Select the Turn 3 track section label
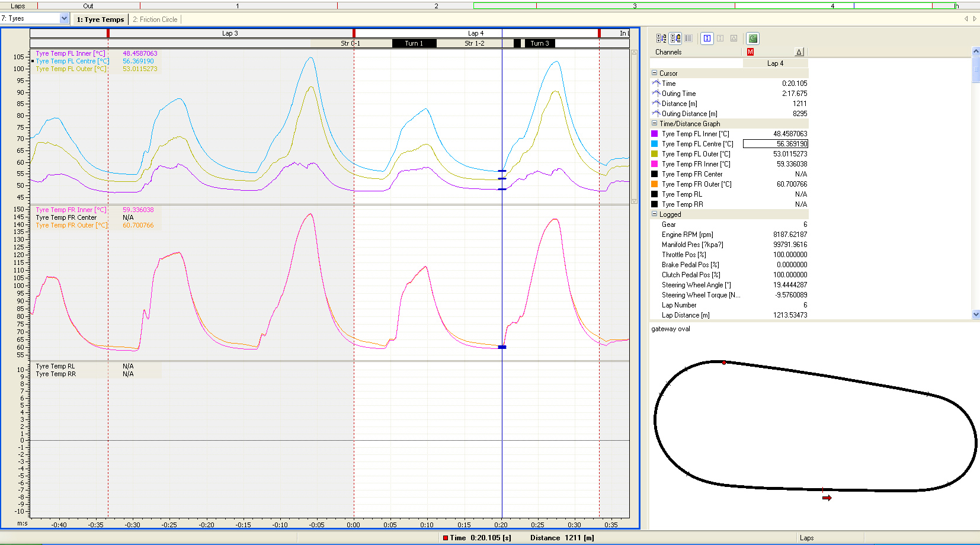The height and width of the screenshot is (545, 980). pos(539,43)
